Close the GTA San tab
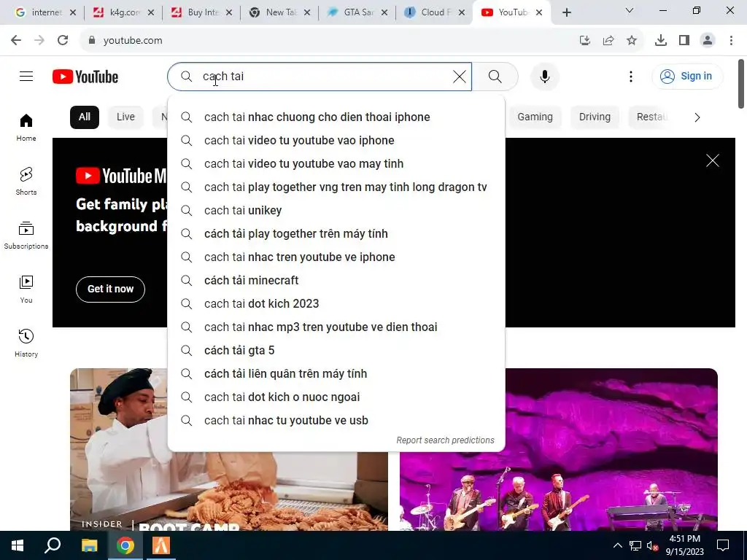 point(384,12)
